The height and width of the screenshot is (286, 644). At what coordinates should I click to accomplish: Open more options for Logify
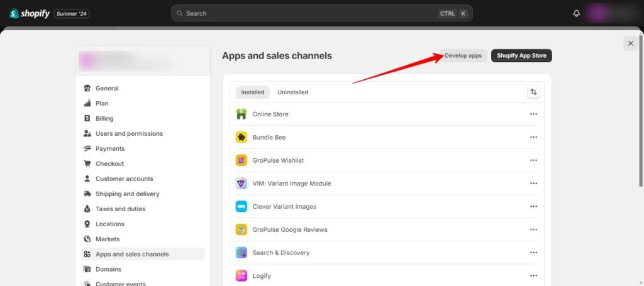coord(533,276)
